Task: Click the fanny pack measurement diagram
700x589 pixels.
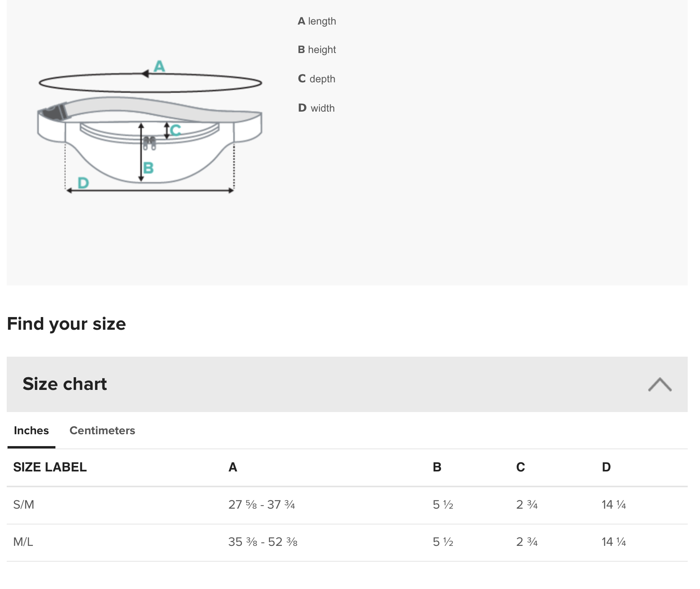Action: coord(150,127)
